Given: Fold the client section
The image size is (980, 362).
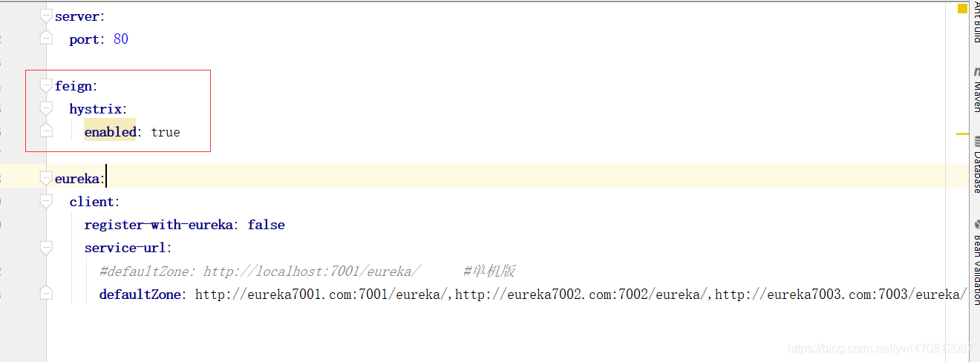Looking at the screenshot, I should (x=46, y=202).
